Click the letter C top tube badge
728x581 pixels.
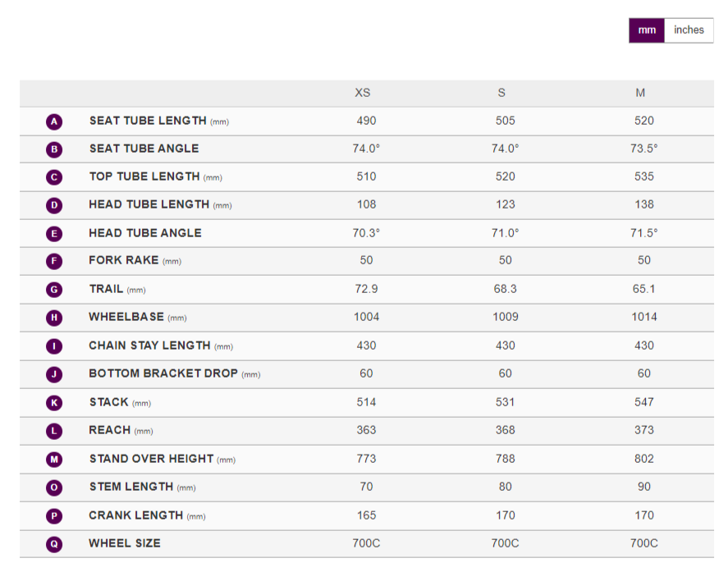(54, 177)
